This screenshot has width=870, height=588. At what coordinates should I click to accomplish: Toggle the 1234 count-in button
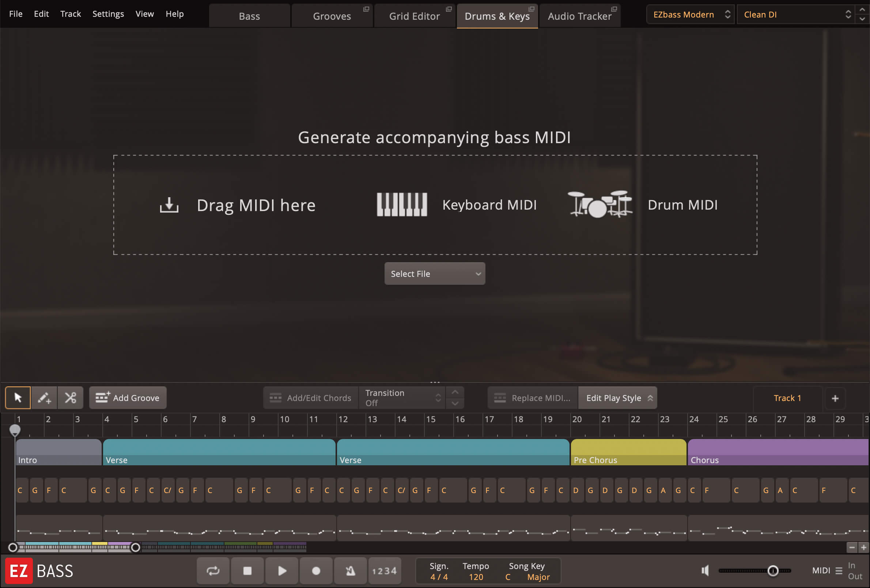385,571
